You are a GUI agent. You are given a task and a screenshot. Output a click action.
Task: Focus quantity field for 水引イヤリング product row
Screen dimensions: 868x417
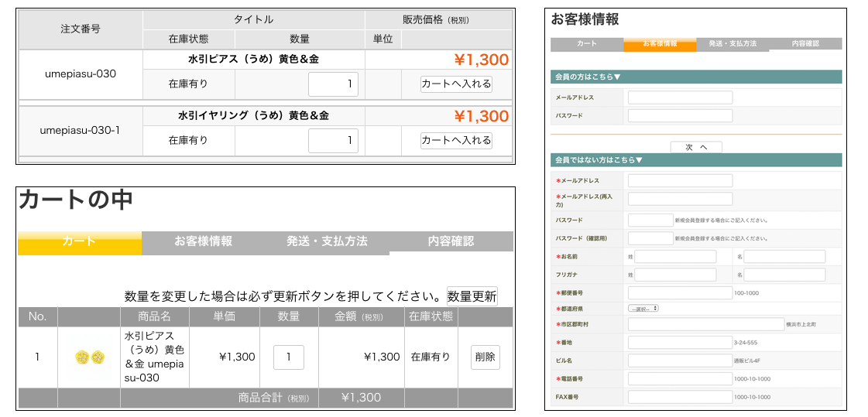(333, 141)
